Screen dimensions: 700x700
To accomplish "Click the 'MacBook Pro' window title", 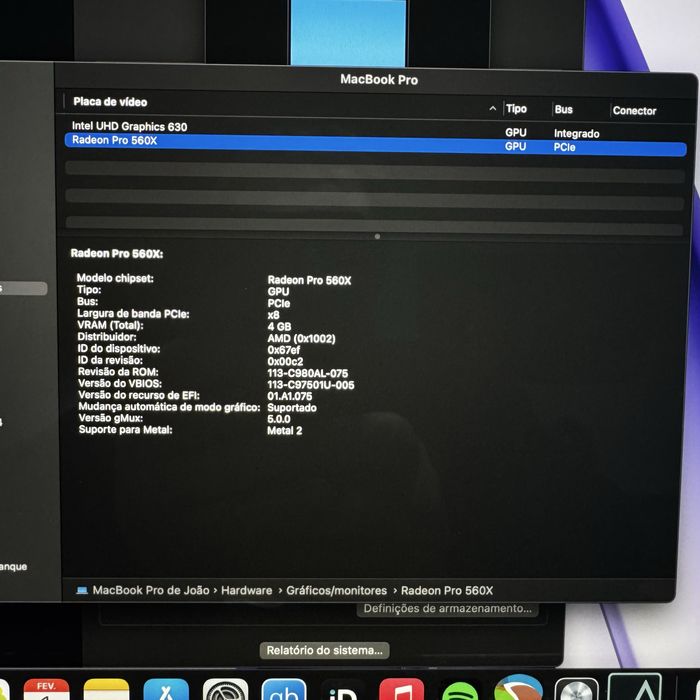I will click(379, 80).
